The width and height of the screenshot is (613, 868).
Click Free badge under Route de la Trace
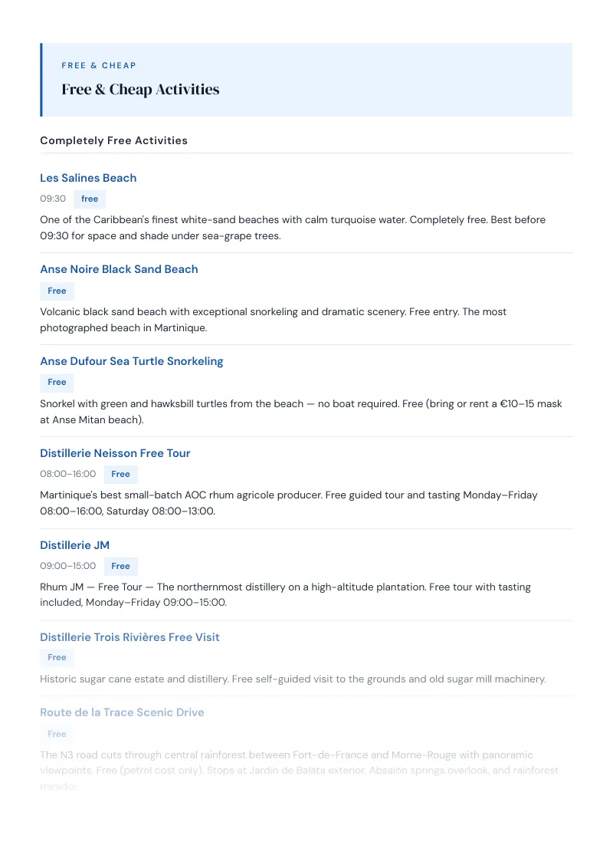(57, 734)
